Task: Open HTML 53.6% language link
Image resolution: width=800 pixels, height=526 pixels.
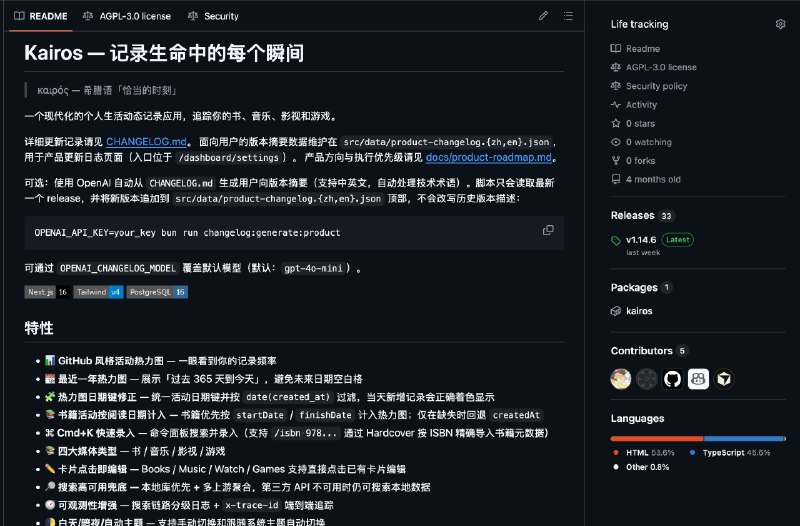Action: pyautogui.click(x=644, y=453)
